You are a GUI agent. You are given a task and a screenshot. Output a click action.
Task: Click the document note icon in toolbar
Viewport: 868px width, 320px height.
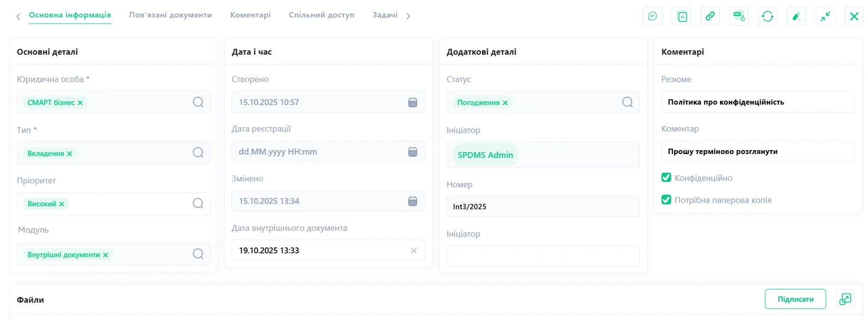pos(682,16)
